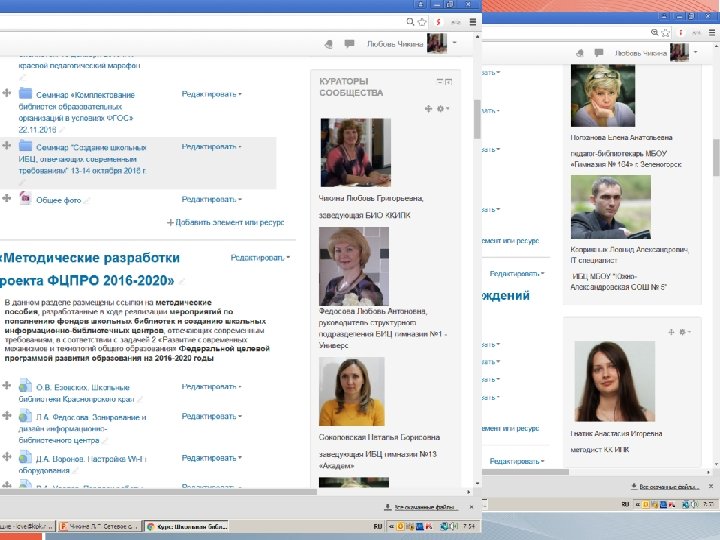720x540 pixels.
Task: Click the file icon of О.В. Евсеских resource
Action: pyautogui.click(x=25, y=386)
